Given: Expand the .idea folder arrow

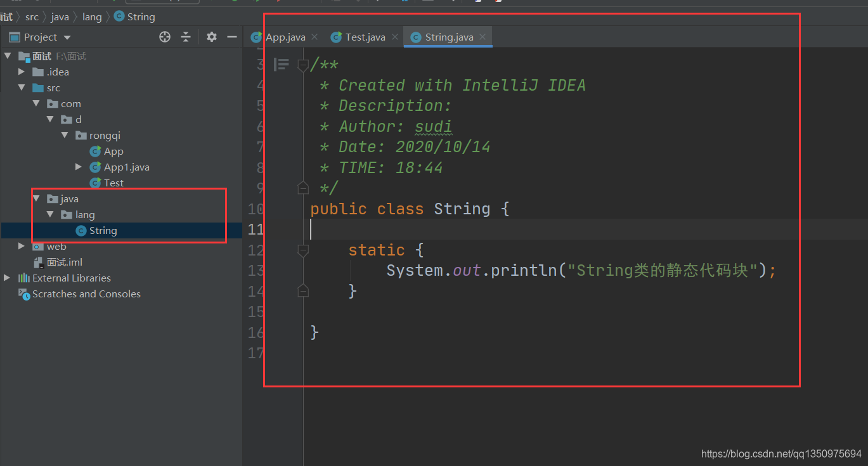Looking at the screenshot, I should coord(22,72).
